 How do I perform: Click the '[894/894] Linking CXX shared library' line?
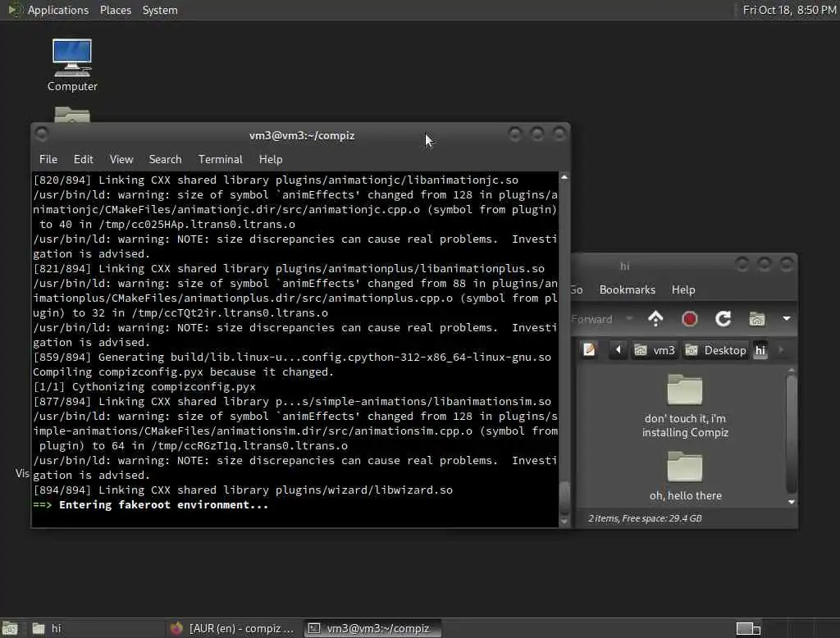point(243,490)
